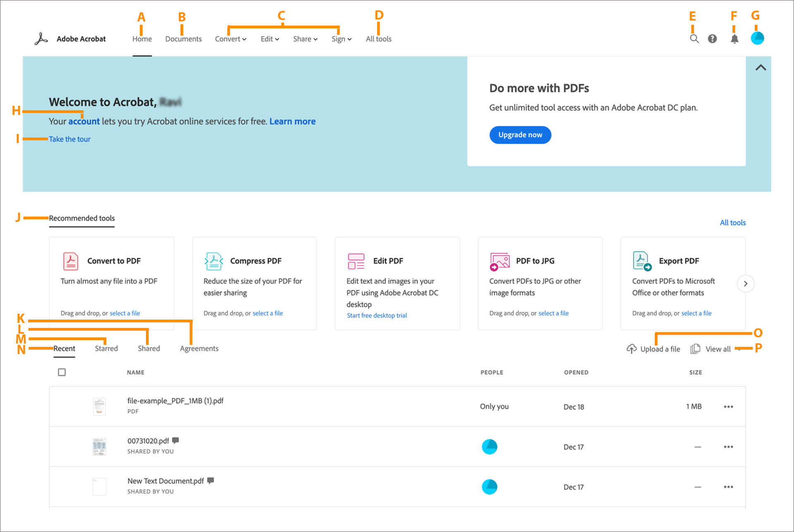Expand the Edit dropdown menu

click(x=270, y=39)
